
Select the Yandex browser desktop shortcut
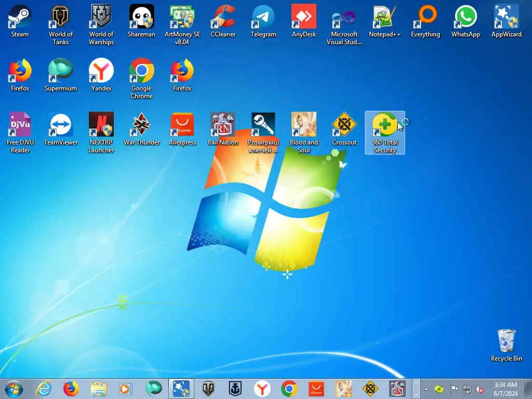pos(101,75)
